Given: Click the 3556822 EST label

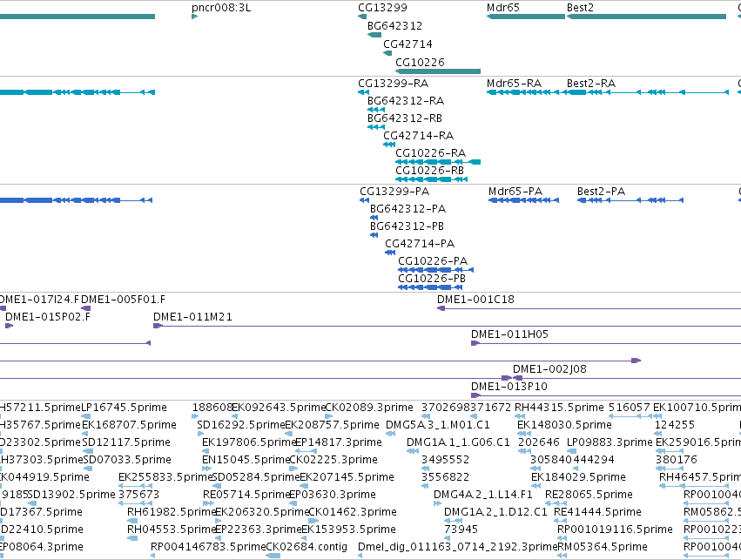Looking at the screenshot, I should [x=445, y=477].
